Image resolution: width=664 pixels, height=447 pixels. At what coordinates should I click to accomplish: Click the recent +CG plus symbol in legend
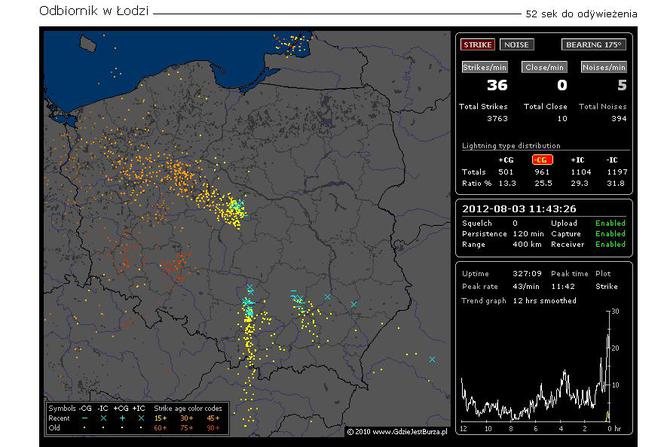point(122,418)
